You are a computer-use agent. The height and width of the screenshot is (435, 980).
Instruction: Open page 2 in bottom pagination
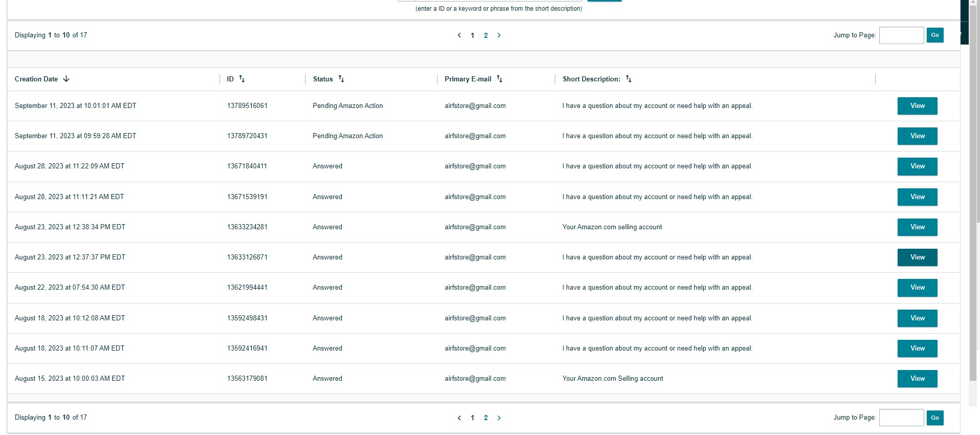pos(486,418)
